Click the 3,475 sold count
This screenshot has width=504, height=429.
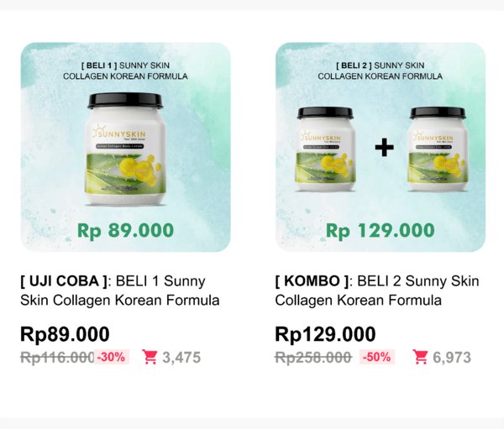(181, 358)
